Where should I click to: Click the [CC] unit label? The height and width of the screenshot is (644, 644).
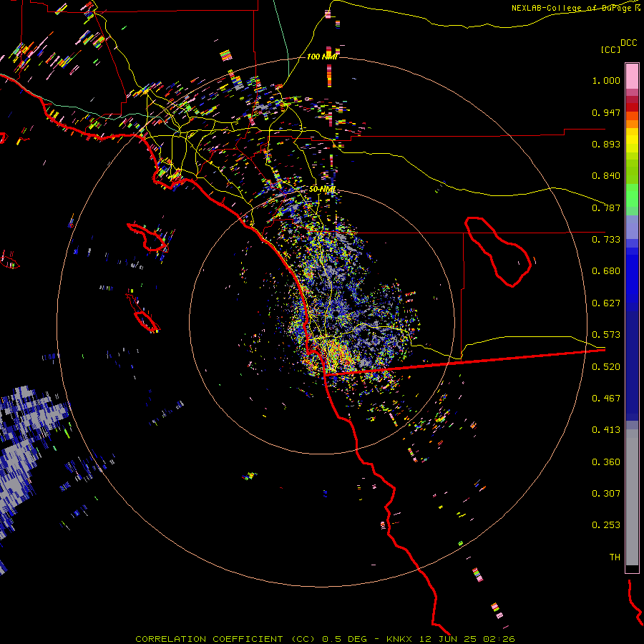(610, 49)
